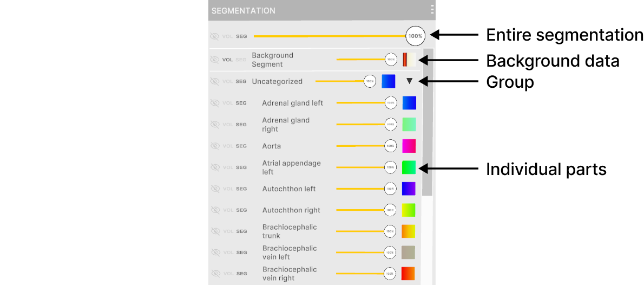Open the Segmentation panel three-dot menu
Viewport: 644px width, 285px height.
click(x=431, y=10)
